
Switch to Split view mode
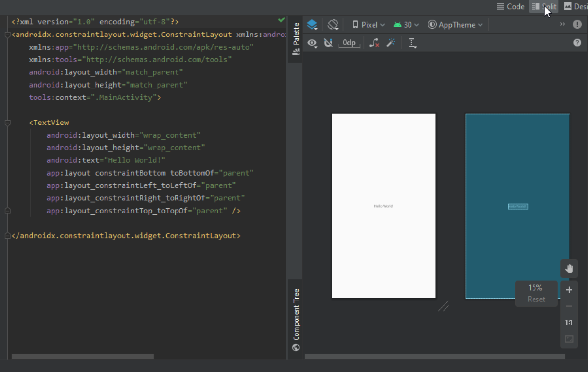(544, 6)
